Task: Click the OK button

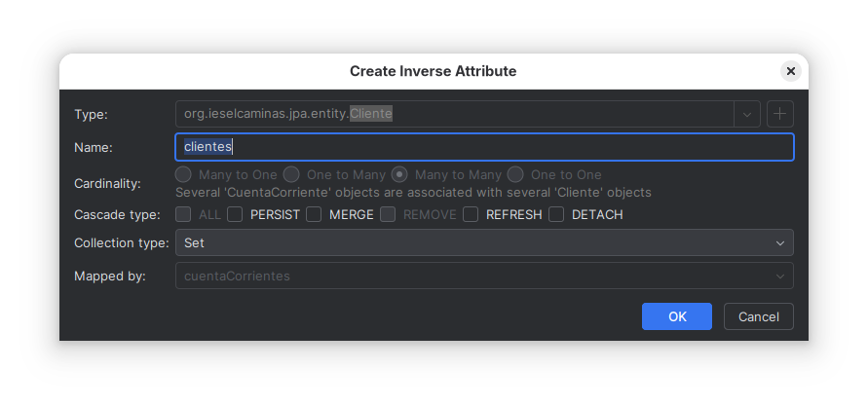Action: click(676, 316)
